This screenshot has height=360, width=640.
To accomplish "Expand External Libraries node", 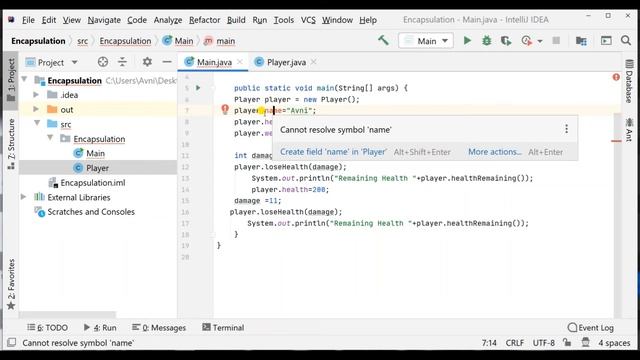I will (24, 197).
